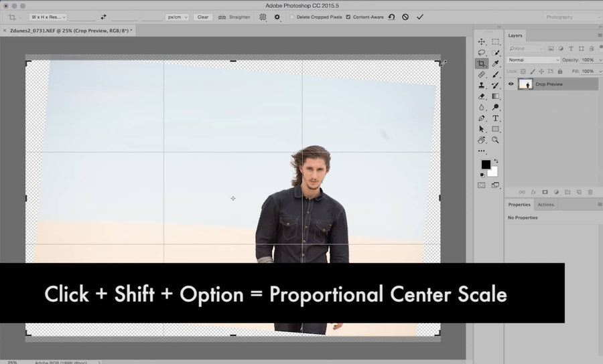Select the Quick Selection tool
This screenshot has width=603, height=364.
click(495, 53)
